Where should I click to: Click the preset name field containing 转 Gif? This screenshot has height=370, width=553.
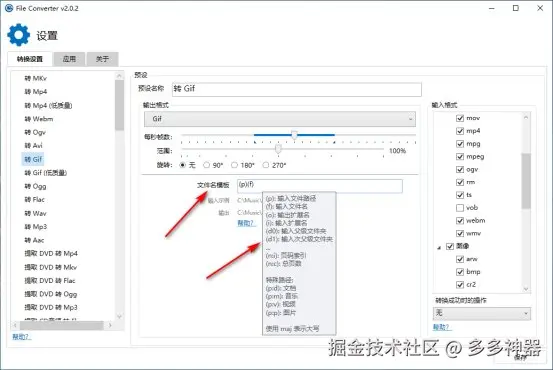coord(297,89)
